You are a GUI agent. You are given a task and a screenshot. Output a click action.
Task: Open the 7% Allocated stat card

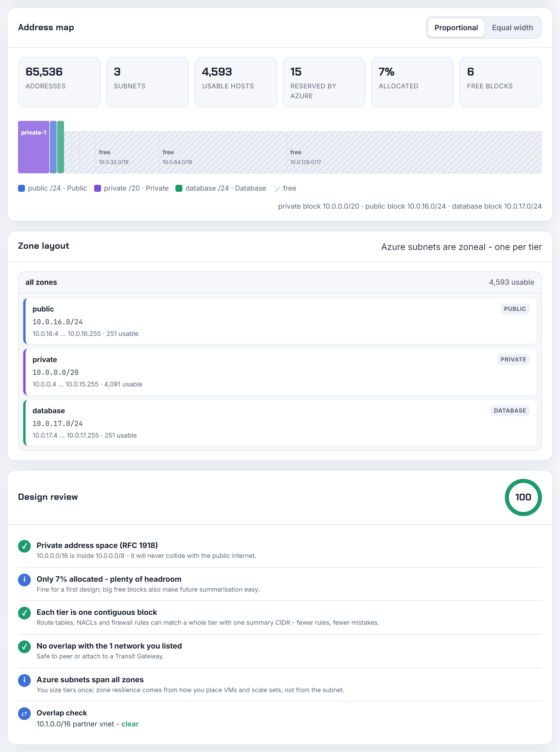[x=412, y=82]
